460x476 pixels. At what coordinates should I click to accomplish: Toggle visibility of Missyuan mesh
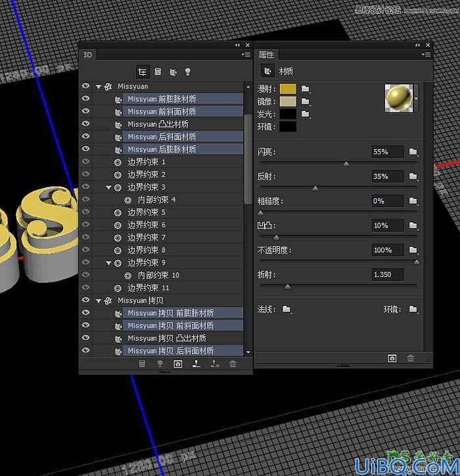coord(85,86)
